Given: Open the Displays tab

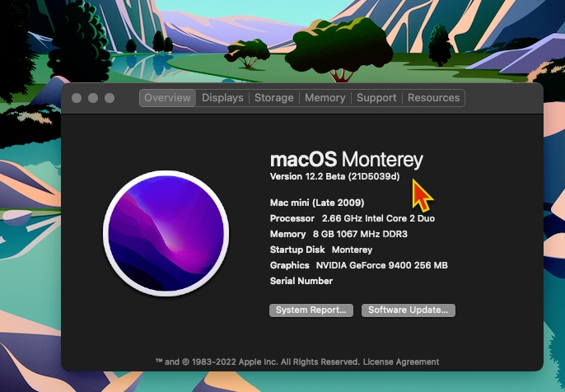Looking at the screenshot, I should (222, 98).
